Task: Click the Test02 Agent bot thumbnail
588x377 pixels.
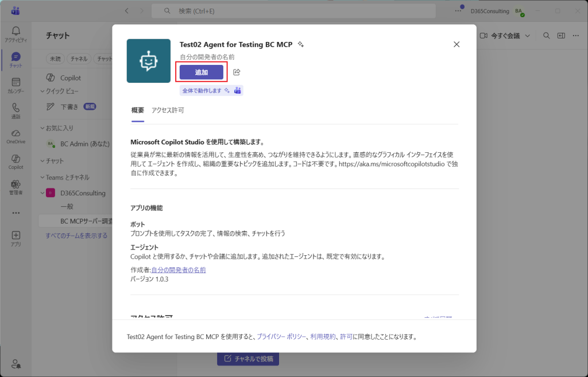Action: 148,61
